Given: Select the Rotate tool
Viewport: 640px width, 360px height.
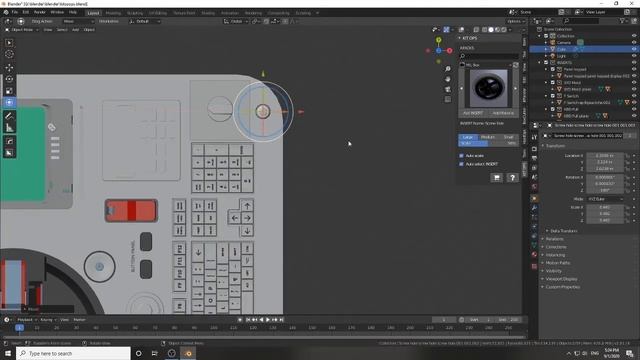Looking at the screenshot, I should [9, 79].
